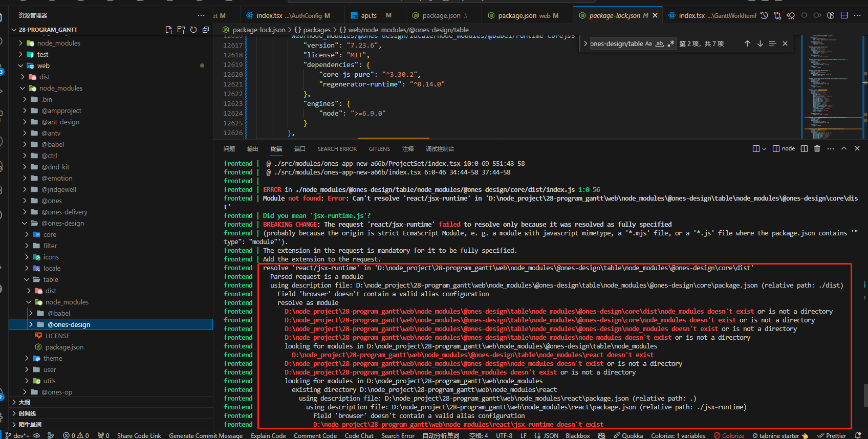Create a new file in Explorer
The image size is (868, 439).
coord(169,30)
